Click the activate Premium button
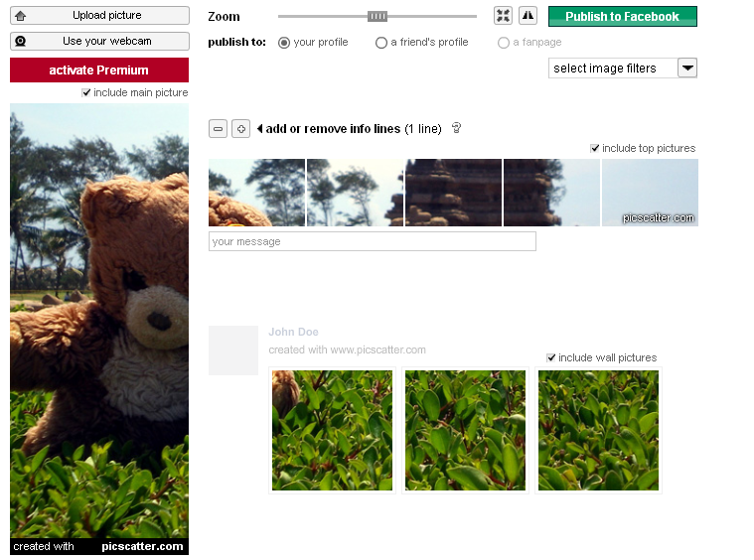The image size is (754, 560). coord(99,70)
